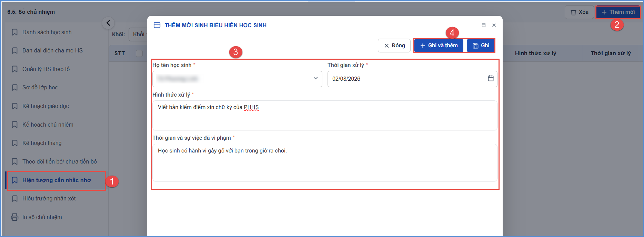Click the Thêm mới button
Screen dimensions: 644x237
[618, 12]
